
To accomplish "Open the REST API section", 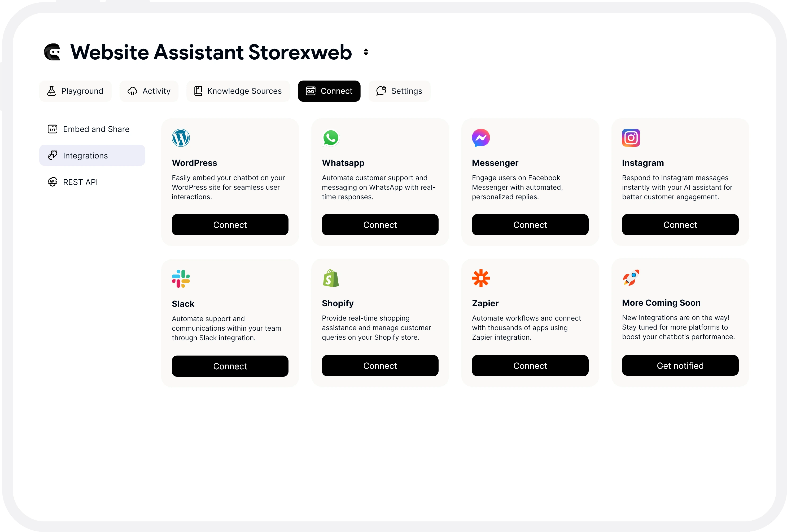I will click(x=80, y=182).
